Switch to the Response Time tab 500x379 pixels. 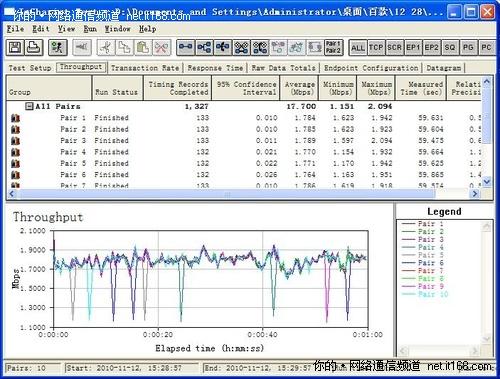click(215, 68)
